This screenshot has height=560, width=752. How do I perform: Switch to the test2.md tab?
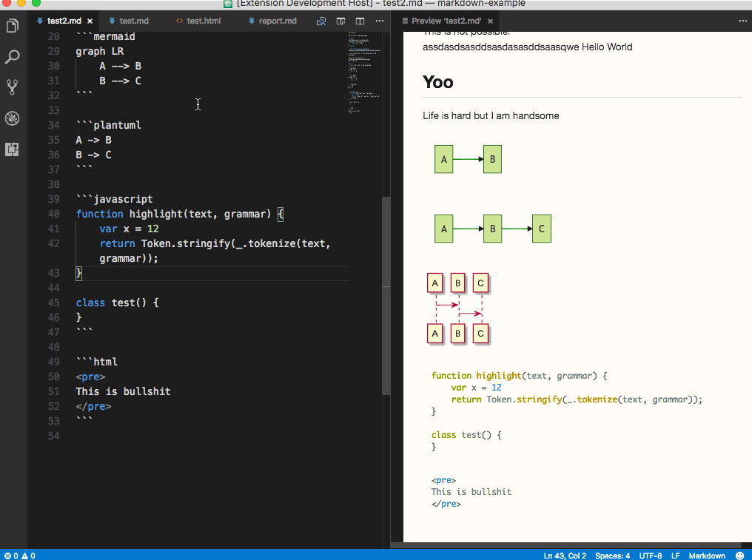tap(64, 21)
